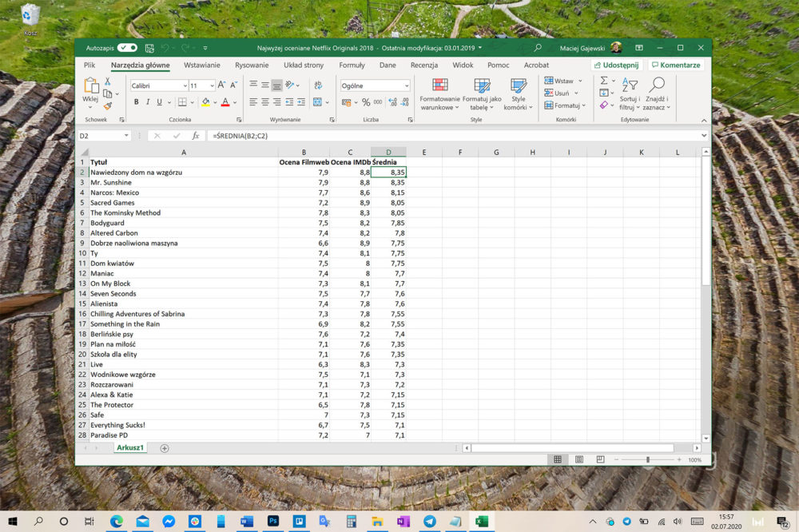799x532 pixels.
Task: Select the Arkusz1 sheet tab
Action: pos(130,448)
